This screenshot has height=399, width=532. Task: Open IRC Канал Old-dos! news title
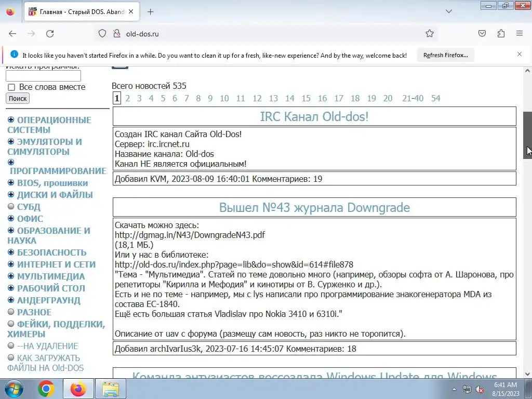coord(314,116)
